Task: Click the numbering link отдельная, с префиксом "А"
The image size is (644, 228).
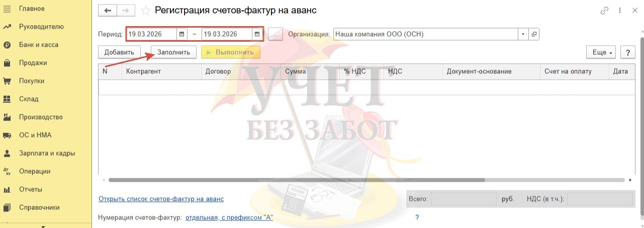Action: click(x=229, y=217)
